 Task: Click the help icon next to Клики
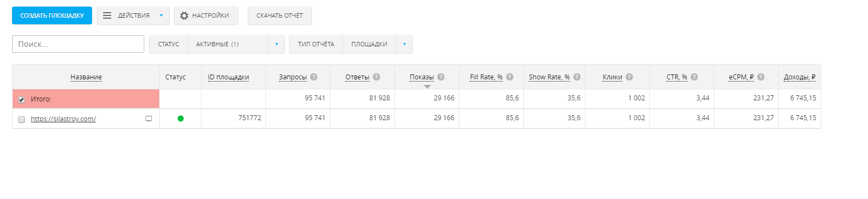(x=629, y=77)
